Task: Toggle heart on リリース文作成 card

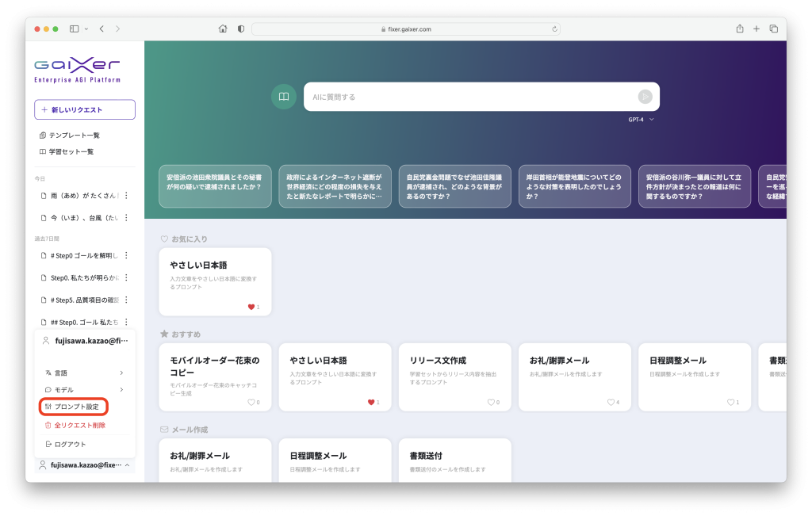Action: [491, 403]
